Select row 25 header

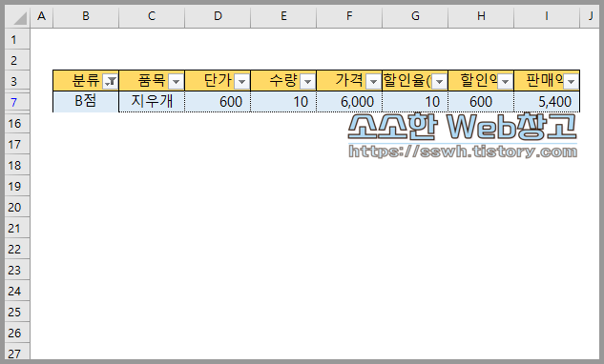pyautogui.click(x=17, y=312)
